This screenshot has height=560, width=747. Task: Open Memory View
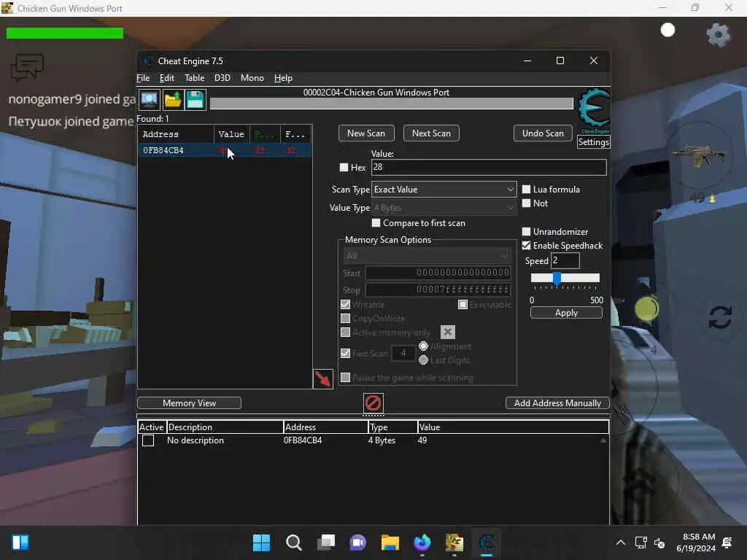[189, 402]
